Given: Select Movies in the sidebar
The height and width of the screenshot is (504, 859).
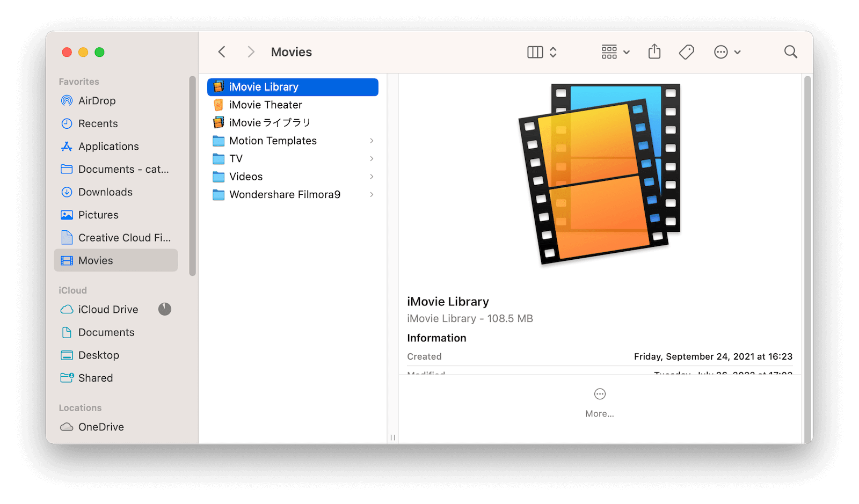Looking at the screenshot, I should 115,260.
